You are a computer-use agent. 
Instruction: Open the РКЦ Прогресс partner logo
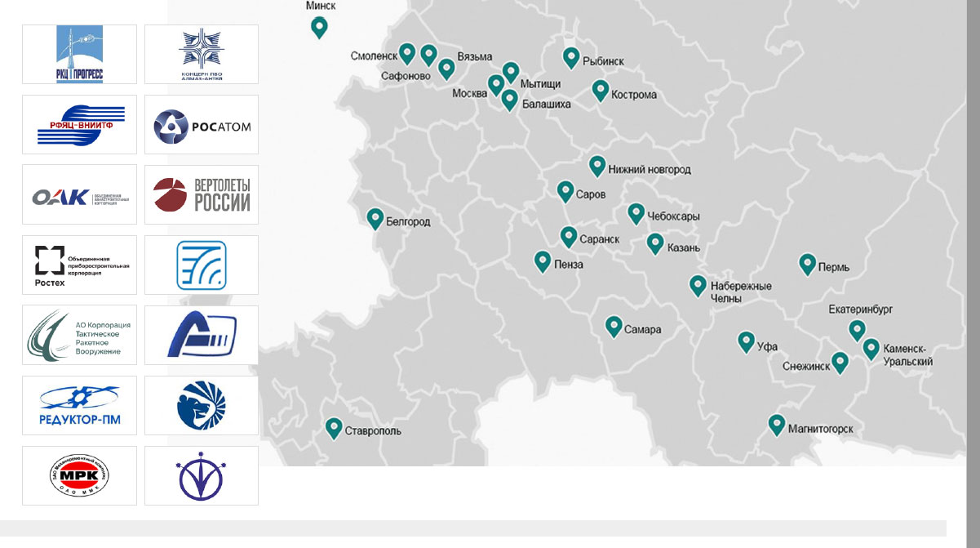point(79,54)
